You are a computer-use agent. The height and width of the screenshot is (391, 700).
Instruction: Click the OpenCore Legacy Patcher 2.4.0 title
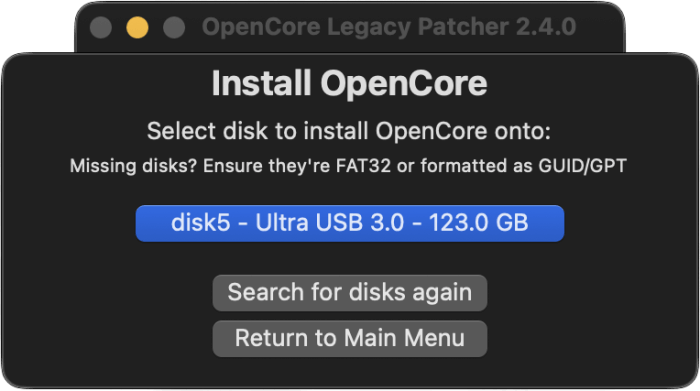tap(389, 27)
